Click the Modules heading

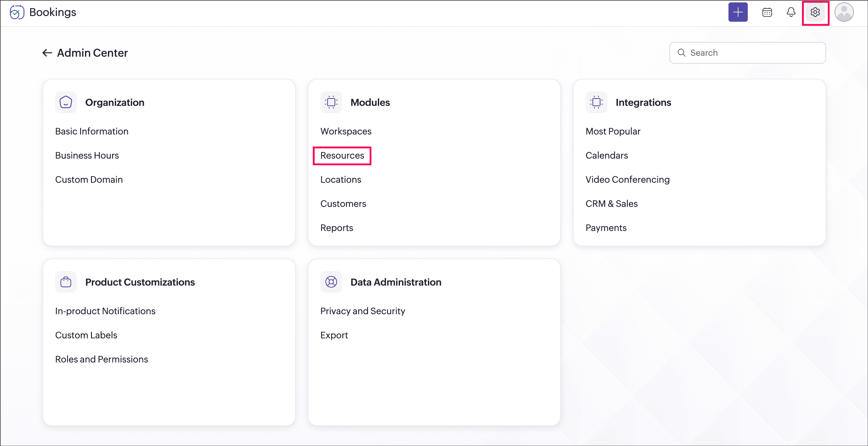coord(370,103)
